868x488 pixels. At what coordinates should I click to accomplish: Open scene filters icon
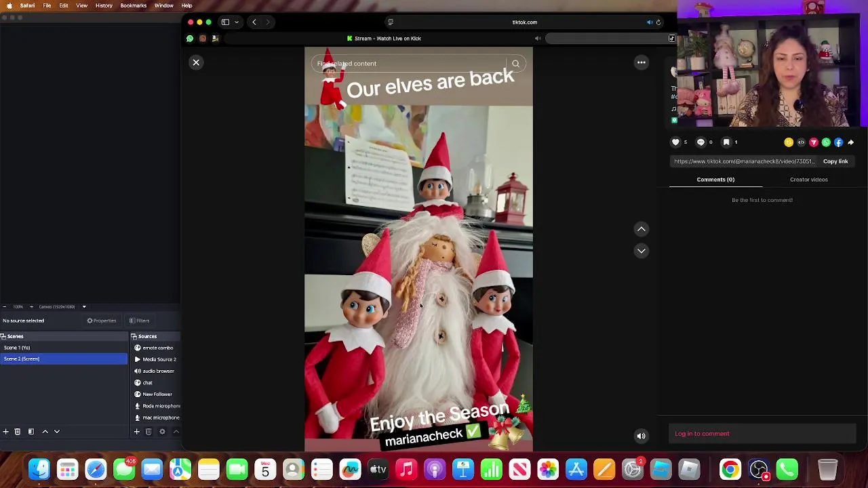pos(31,432)
